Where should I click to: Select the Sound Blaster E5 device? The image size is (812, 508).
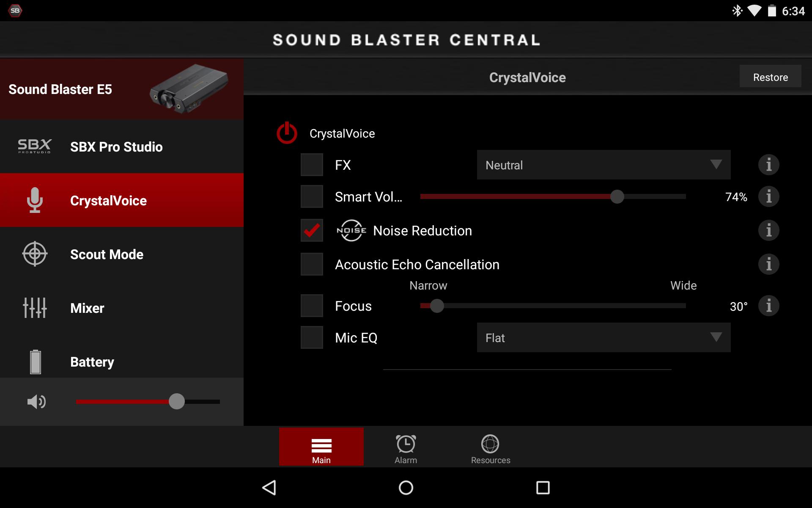[122, 89]
